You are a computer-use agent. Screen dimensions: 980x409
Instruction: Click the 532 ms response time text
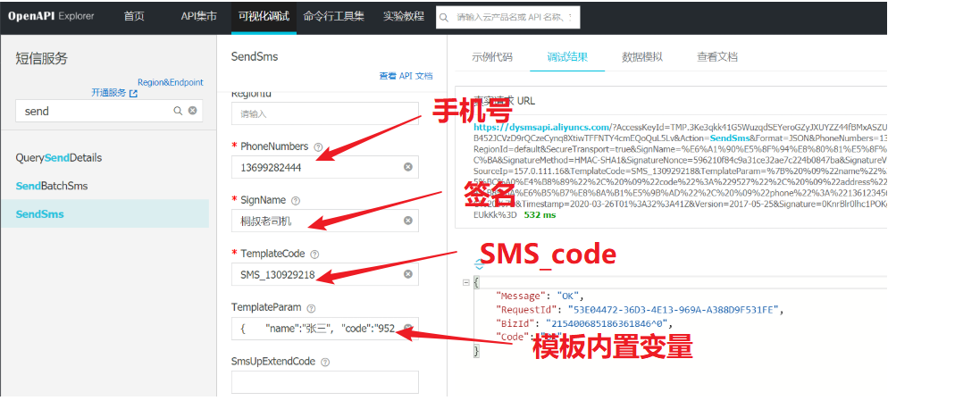(x=540, y=215)
